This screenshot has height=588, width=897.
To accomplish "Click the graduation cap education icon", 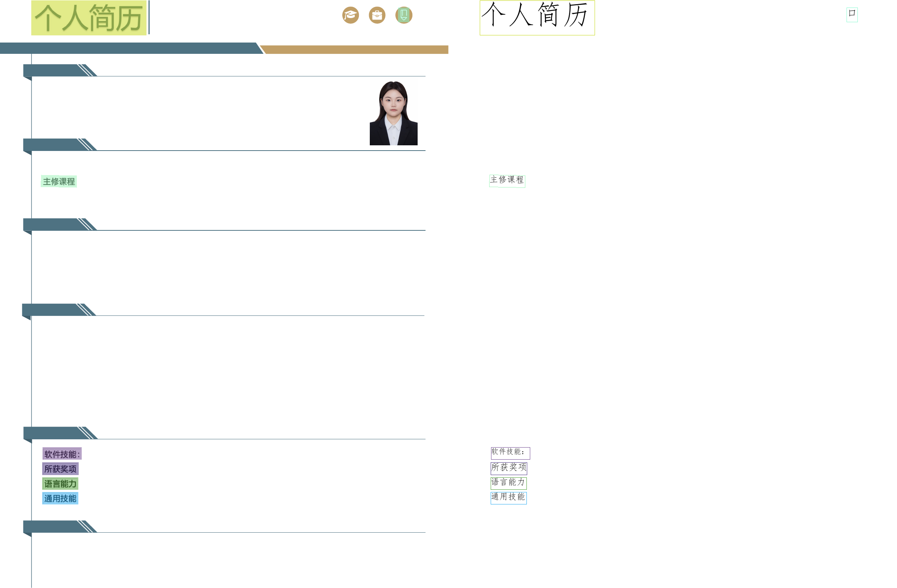I will click(350, 15).
